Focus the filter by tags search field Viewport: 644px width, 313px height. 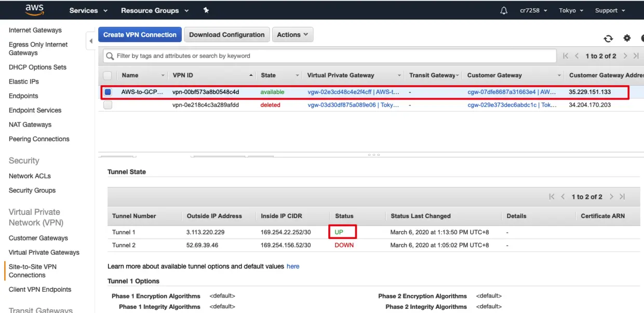[x=330, y=56]
